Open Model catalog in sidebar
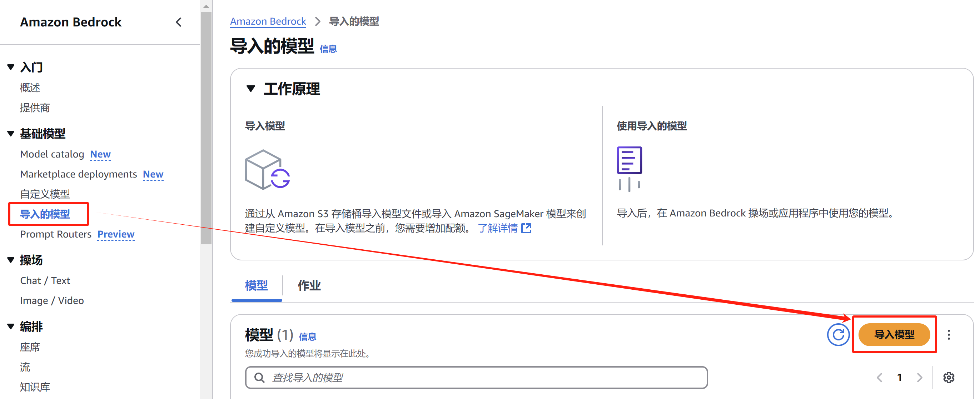Screen dimensions: 980x399 tap(52, 154)
